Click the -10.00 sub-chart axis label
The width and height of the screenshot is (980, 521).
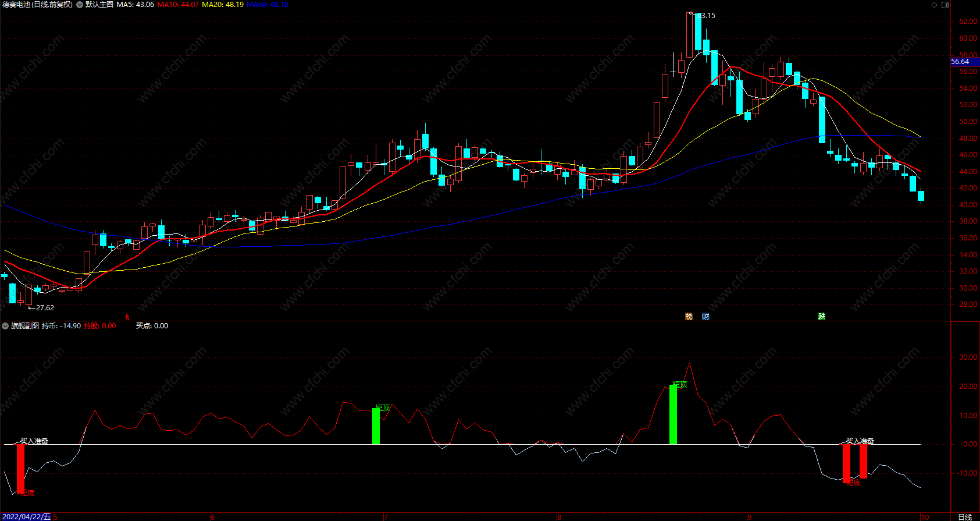coord(966,473)
